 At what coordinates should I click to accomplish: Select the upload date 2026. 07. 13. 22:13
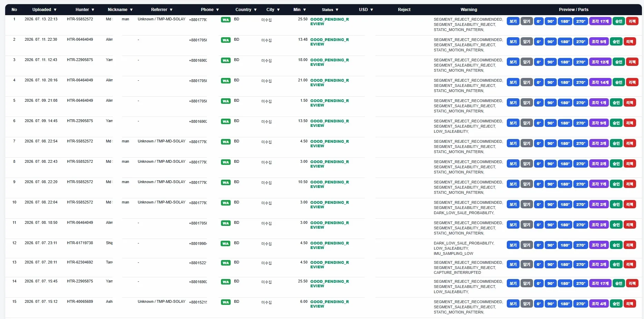[x=41, y=19]
